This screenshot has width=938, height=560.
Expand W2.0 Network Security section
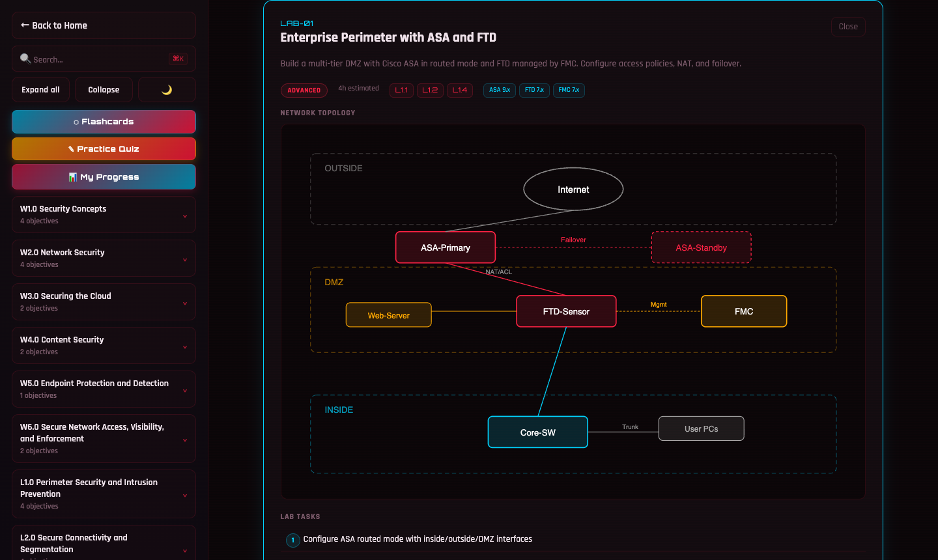[x=104, y=257]
